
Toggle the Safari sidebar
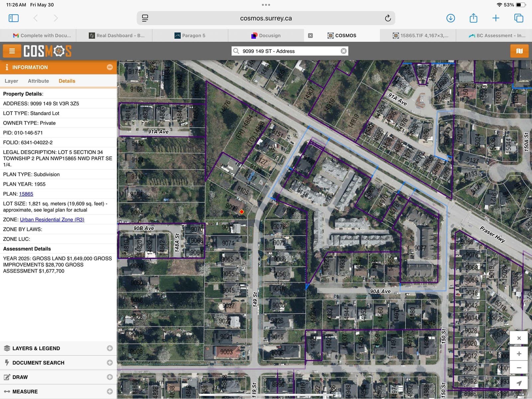[14, 18]
